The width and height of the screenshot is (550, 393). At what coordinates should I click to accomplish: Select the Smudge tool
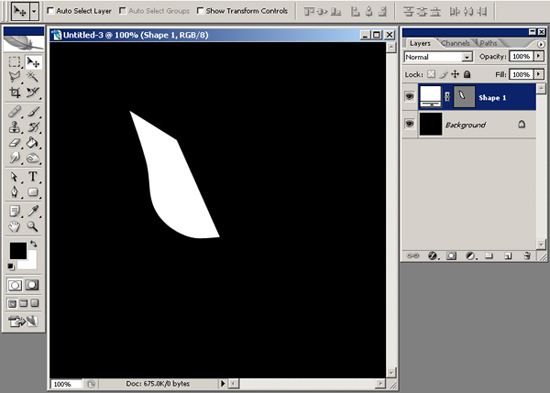14,158
